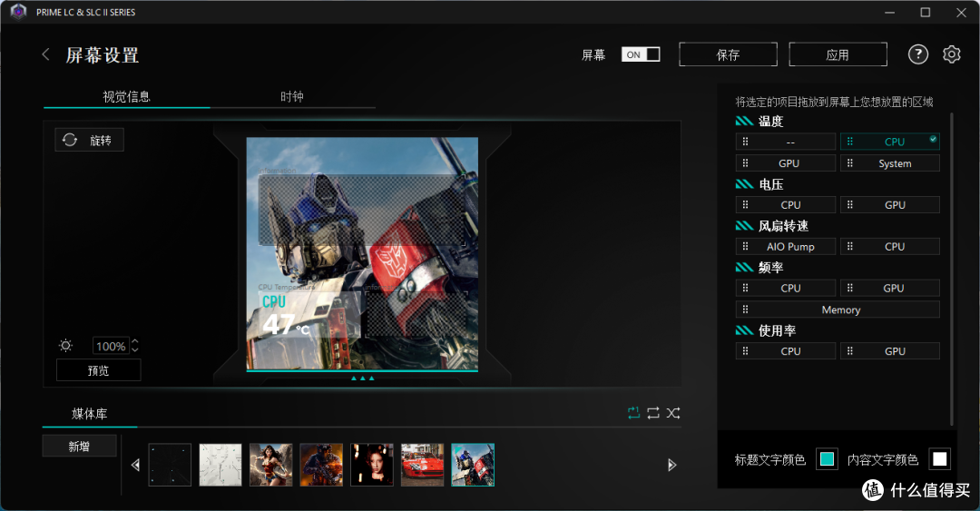The height and width of the screenshot is (511, 980).
Task: Open the settings gear icon
Action: [x=951, y=54]
